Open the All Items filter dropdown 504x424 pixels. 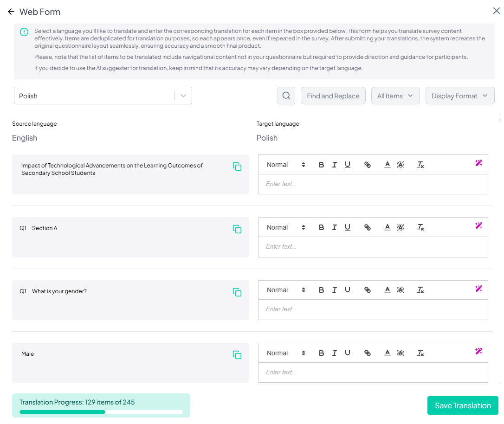tap(395, 96)
